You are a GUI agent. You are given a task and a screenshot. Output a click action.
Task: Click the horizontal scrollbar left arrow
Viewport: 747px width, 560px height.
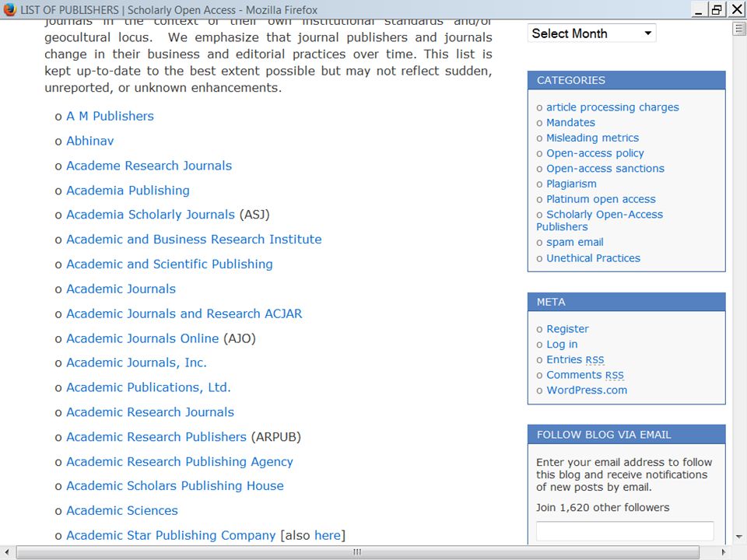[x=7, y=552]
